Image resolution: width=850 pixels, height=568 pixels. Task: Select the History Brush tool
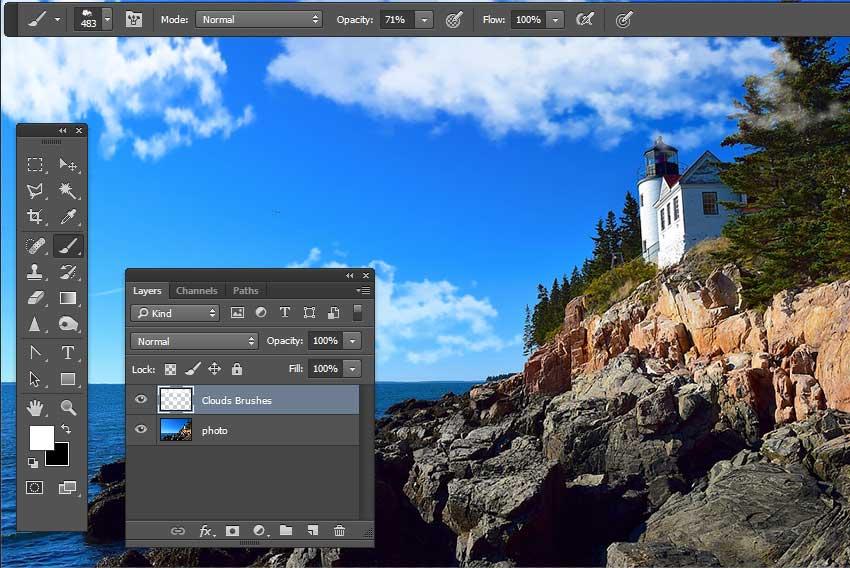(68, 272)
